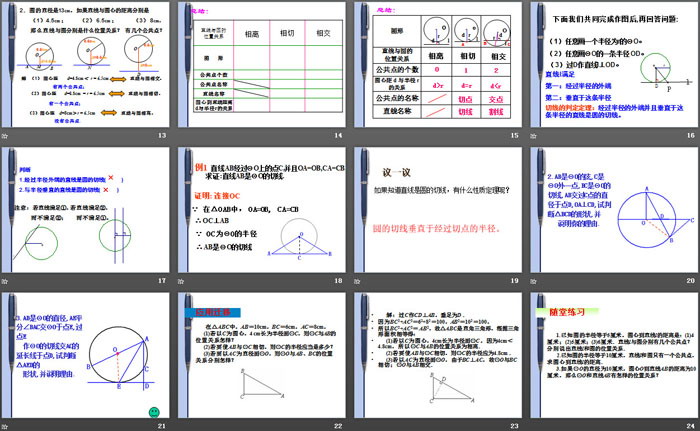Click the slide number label 21
This screenshot has height=431, width=700.
(162, 426)
